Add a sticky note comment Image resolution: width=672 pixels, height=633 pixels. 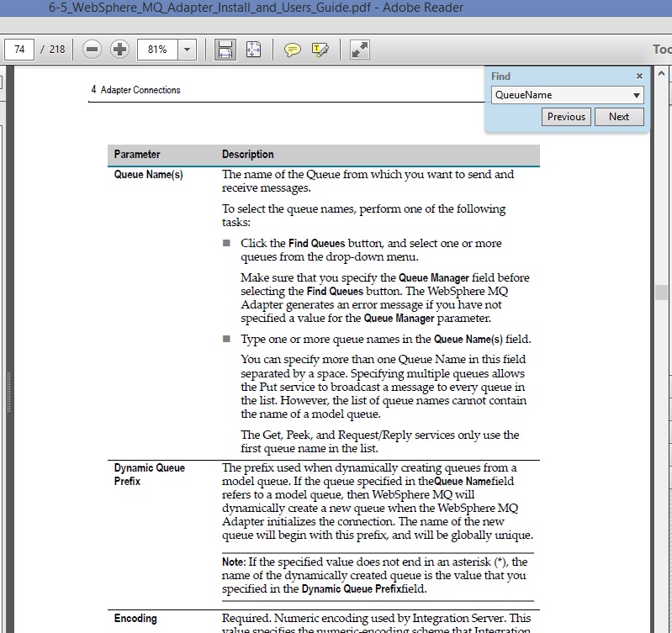coord(293,50)
